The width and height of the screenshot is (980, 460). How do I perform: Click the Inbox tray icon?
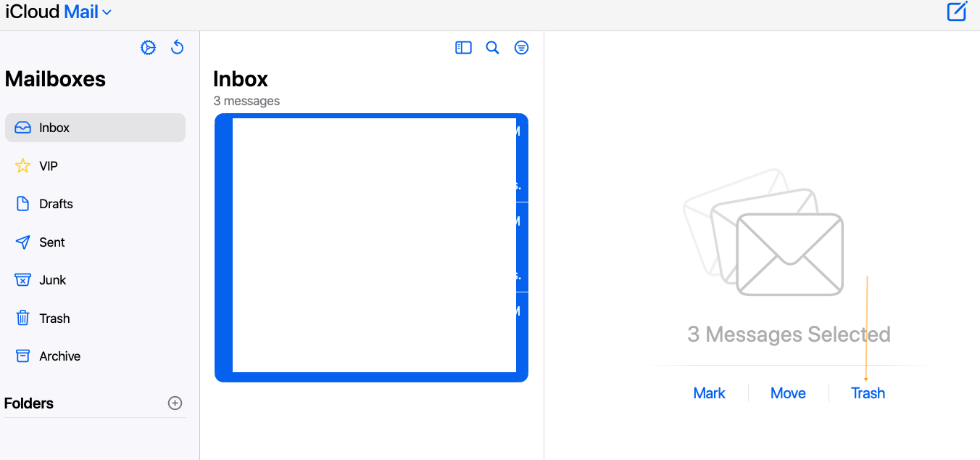click(x=23, y=128)
